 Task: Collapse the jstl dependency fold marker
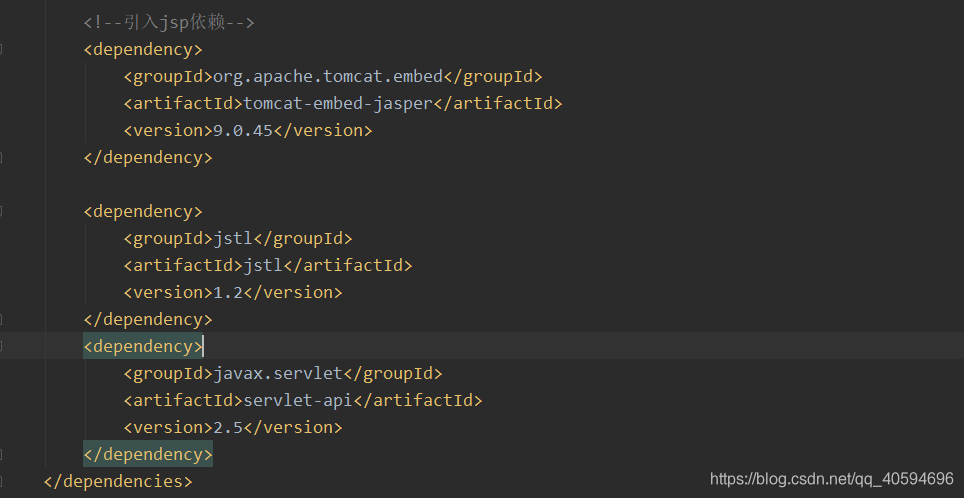pos(1,211)
